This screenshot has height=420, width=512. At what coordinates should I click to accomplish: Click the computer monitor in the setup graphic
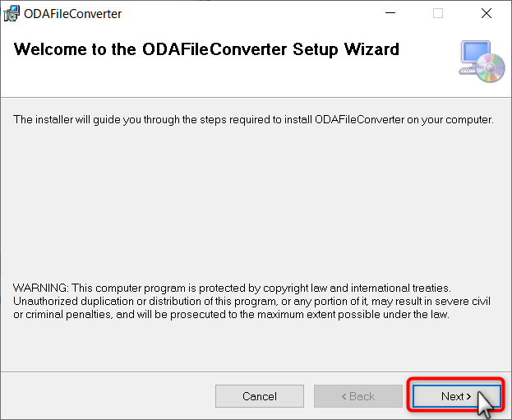(474, 53)
